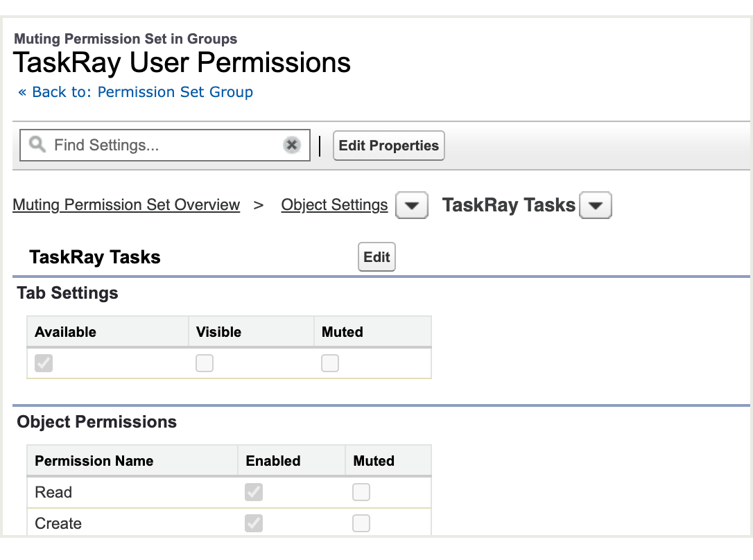
Task: Toggle the Read Enabled checkbox
Action: pyautogui.click(x=254, y=492)
